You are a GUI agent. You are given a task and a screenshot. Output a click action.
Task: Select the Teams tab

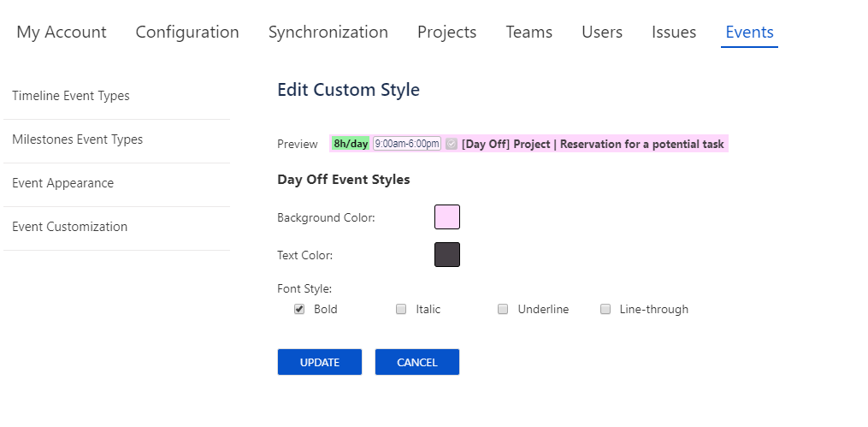(x=528, y=33)
